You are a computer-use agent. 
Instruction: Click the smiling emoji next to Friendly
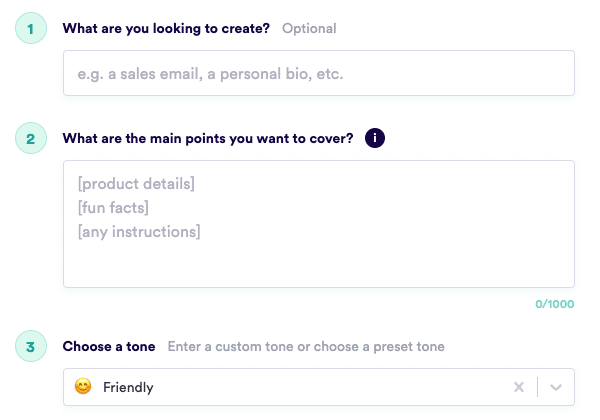pyautogui.click(x=83, y=386)
